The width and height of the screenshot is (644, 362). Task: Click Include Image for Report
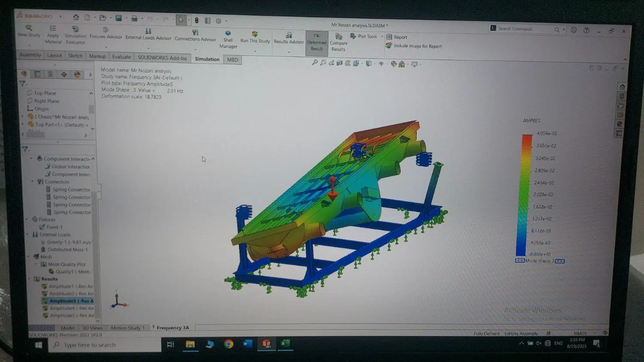point(414,46)
